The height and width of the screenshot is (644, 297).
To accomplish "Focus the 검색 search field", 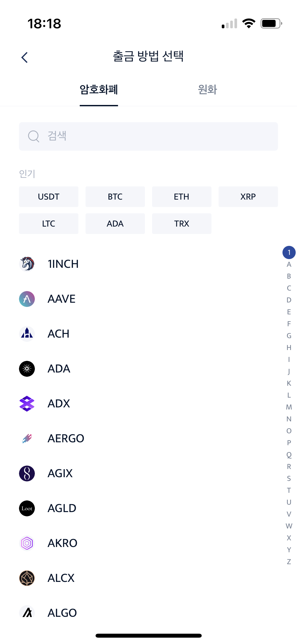I will point(148,136).
